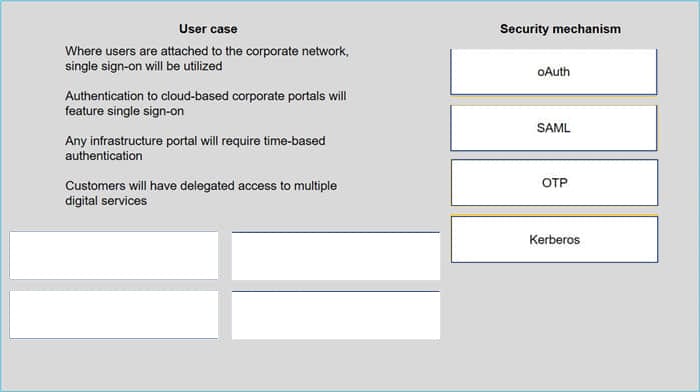The width and height of the screenshot is (700, 392).
Task: Click the 'feature single sign-on' text line
Action: (125, 111)
